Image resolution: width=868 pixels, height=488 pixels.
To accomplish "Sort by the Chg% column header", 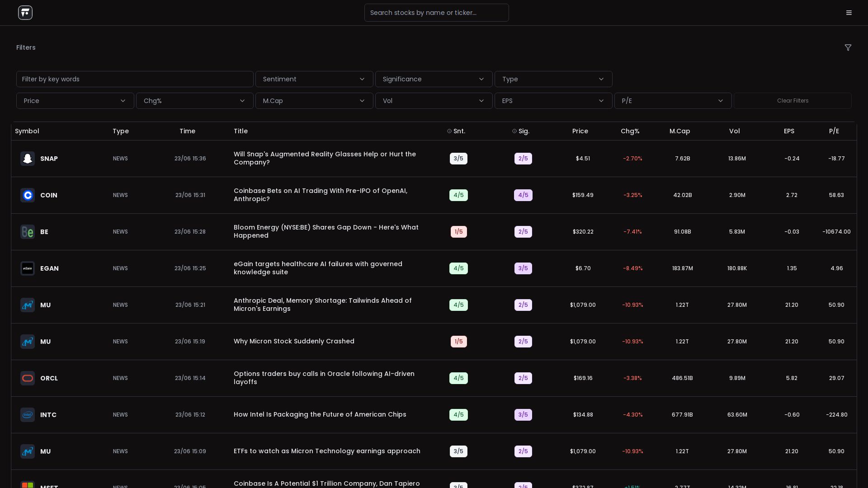I will (x=630, y=131).
